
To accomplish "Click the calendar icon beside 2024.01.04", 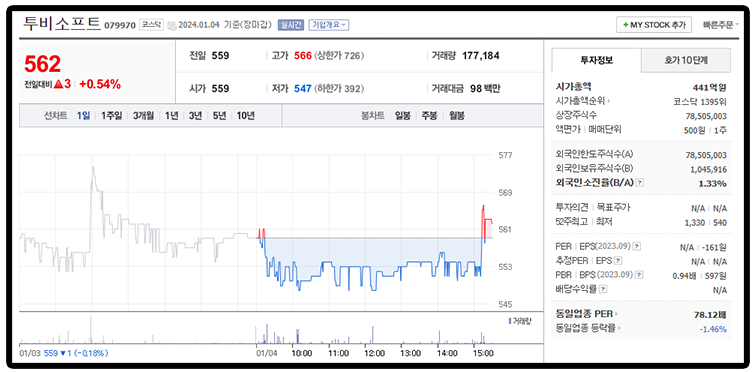I will tap(172, 26).
